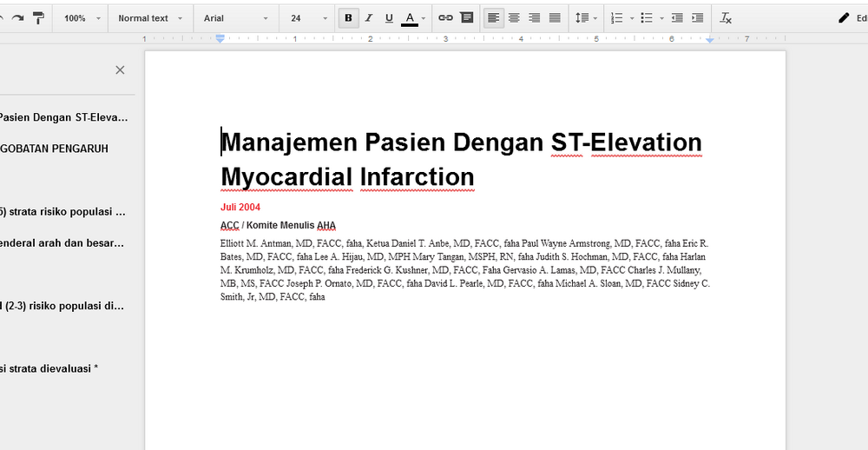Click the author name 'Elliott M. Antman'
The image size is (868, 450).
click(256, 243)
